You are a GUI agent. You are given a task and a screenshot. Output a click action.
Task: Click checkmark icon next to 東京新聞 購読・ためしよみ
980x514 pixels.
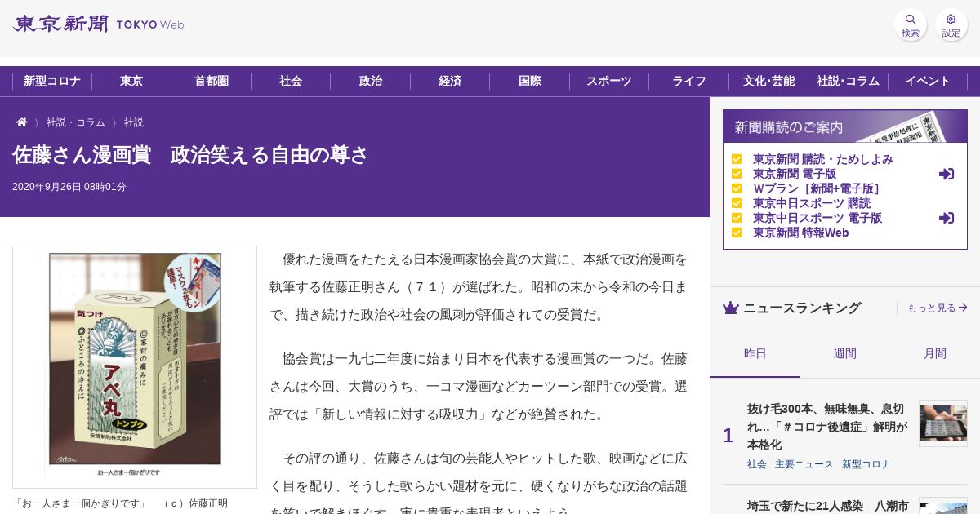(737, 159)
